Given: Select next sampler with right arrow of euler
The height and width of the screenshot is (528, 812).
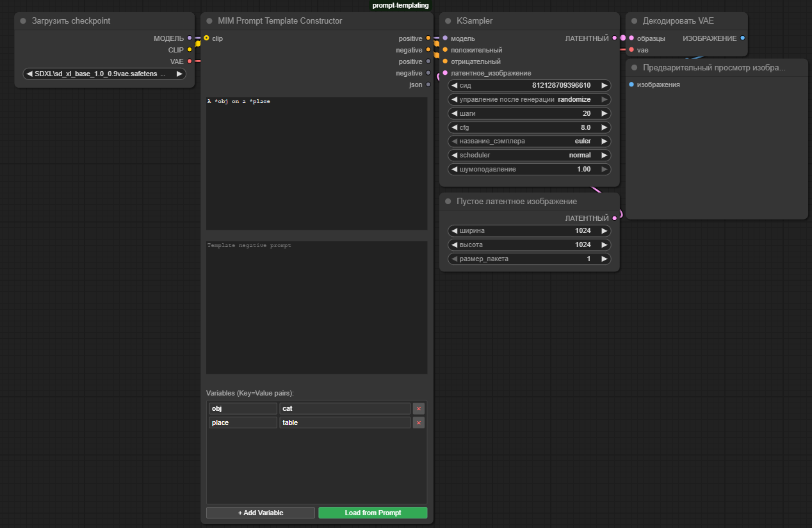Looking at the screenshot, I should [604, 141].
